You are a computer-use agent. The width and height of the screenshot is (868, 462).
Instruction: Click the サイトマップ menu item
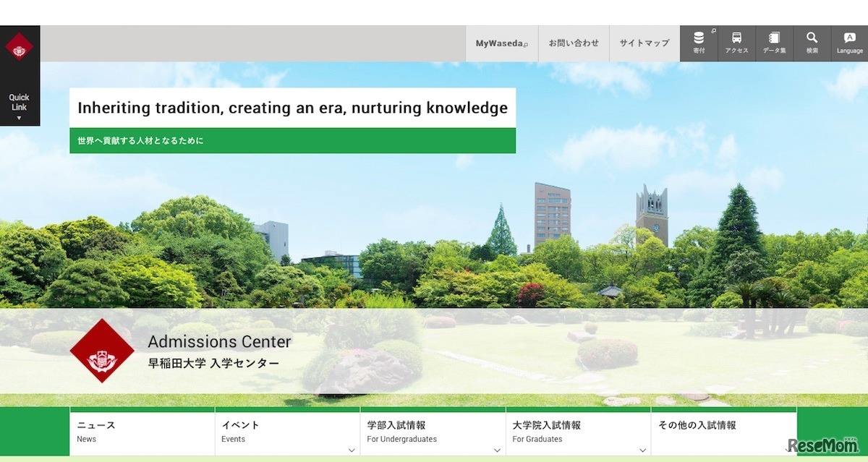pos(644,43)
